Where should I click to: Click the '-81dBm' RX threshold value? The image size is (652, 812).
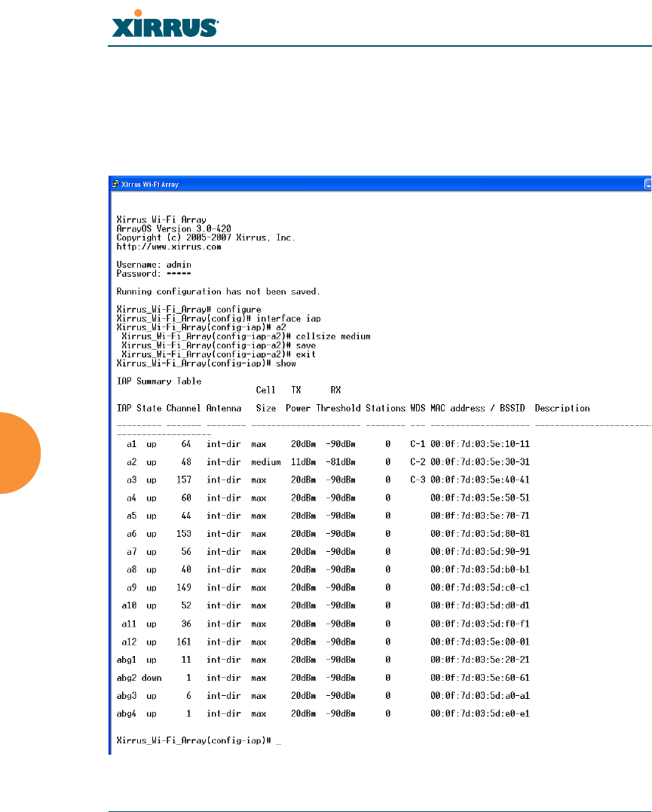(x=341, y=462)
